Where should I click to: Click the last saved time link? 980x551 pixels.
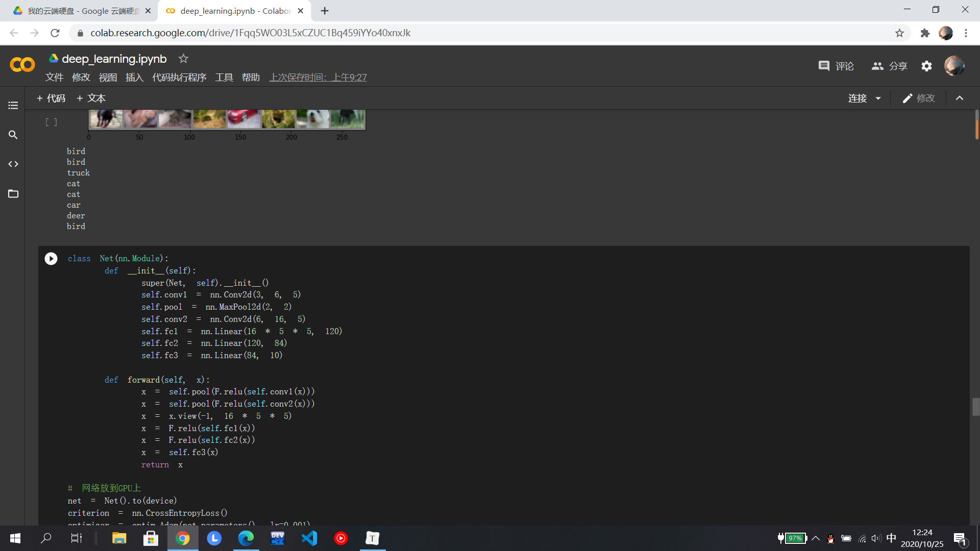click(318, 78)
